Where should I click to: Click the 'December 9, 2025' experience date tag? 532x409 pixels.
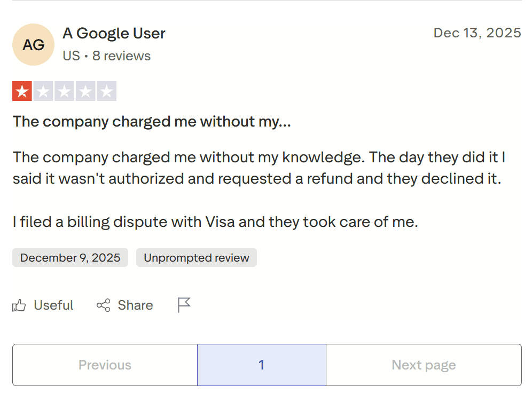[70, 257]
